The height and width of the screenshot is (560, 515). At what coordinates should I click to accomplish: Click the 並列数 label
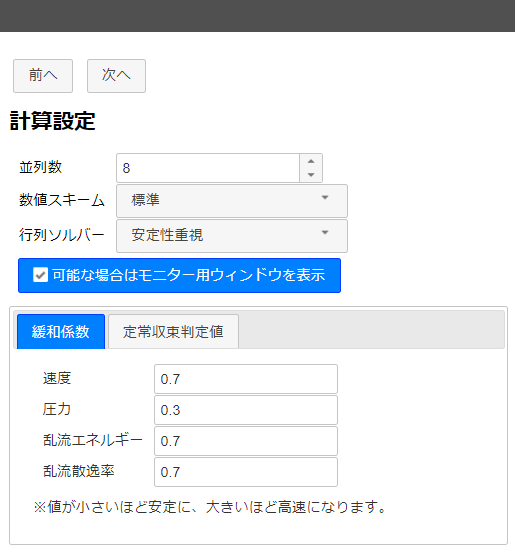point(40,167)
